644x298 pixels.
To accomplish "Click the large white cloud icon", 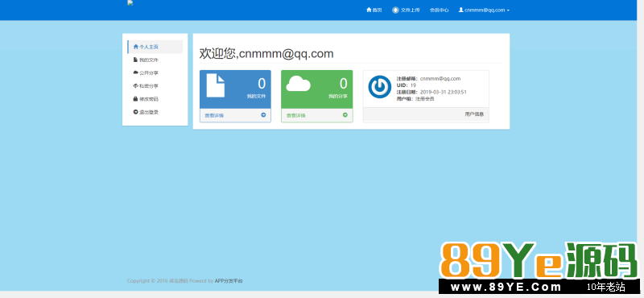I will coord(298,84).
